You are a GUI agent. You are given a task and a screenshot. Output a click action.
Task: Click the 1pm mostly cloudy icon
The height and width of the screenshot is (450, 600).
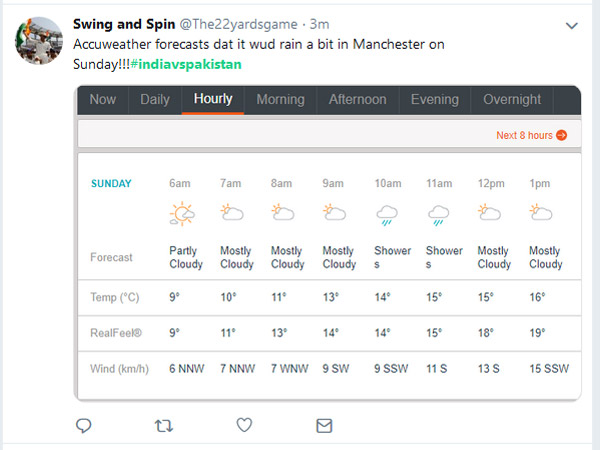541,213
